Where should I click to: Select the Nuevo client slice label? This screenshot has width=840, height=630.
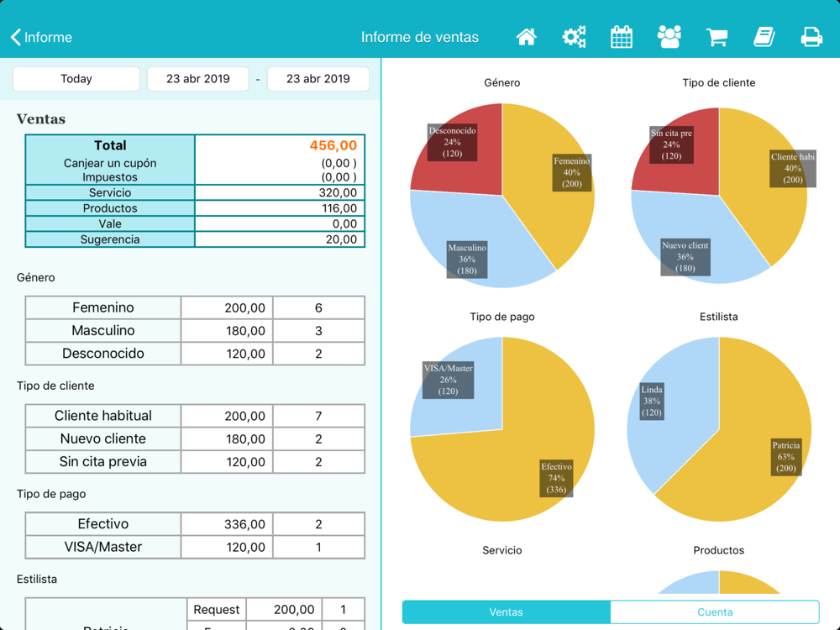685,256
